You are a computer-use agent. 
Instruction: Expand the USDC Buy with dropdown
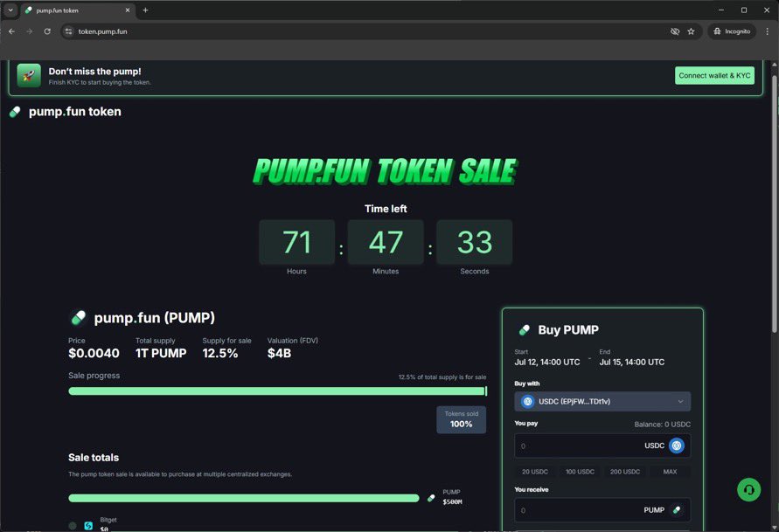tap(602, 401)
